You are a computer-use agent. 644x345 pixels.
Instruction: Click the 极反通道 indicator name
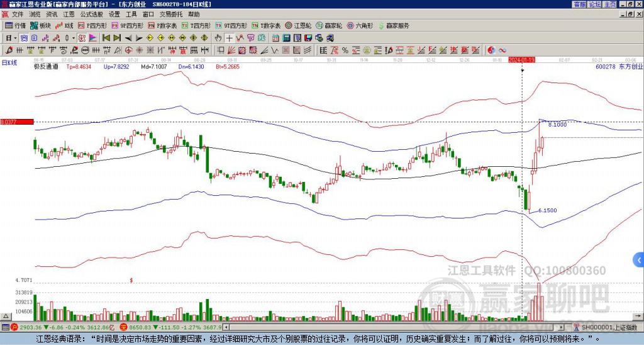pyautogui.click(x=45, y=66)
